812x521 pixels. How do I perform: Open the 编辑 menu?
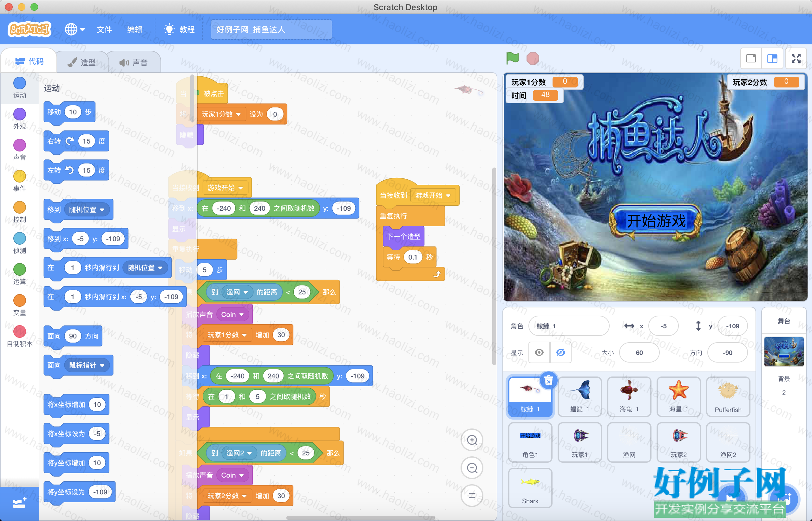(135, 29)
